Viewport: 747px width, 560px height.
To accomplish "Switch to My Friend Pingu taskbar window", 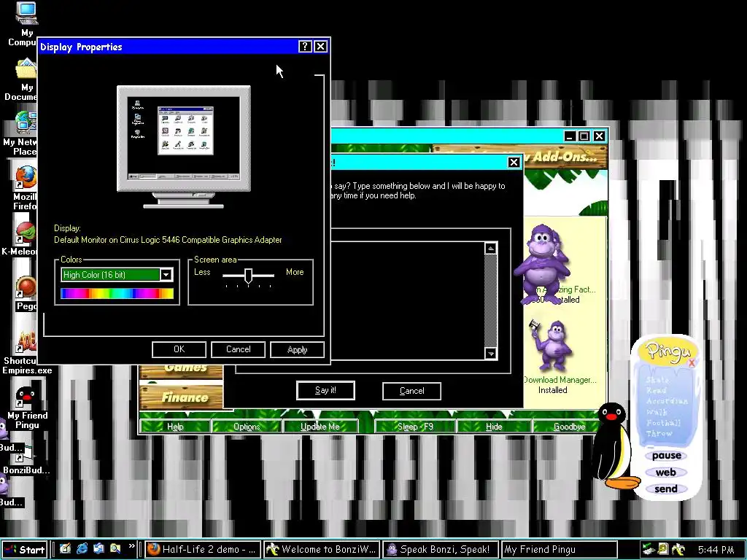I will pos(560,550).
